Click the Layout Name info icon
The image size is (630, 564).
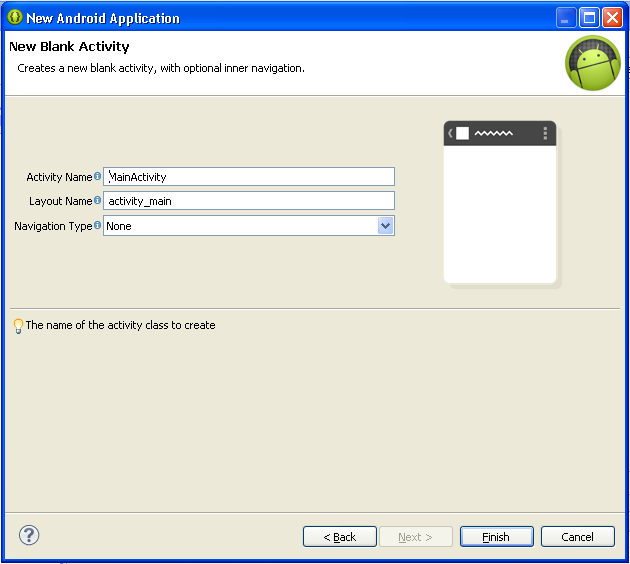[x=97, y=200]
